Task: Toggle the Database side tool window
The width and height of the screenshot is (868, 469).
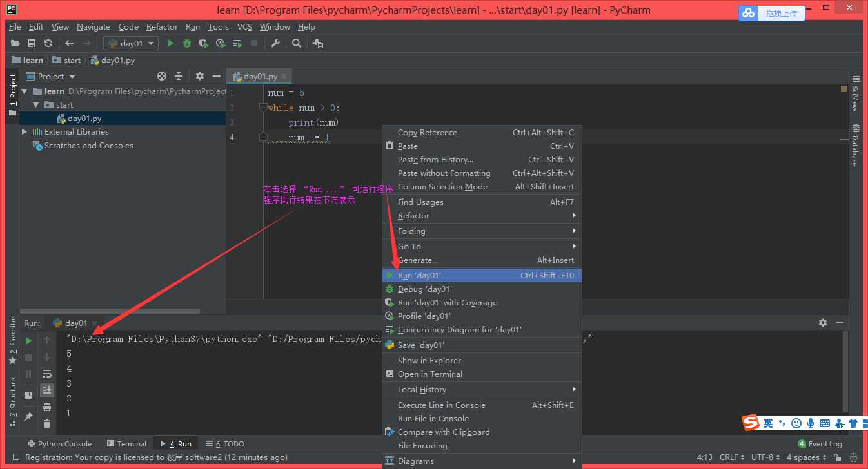Action: pos(856,146)
